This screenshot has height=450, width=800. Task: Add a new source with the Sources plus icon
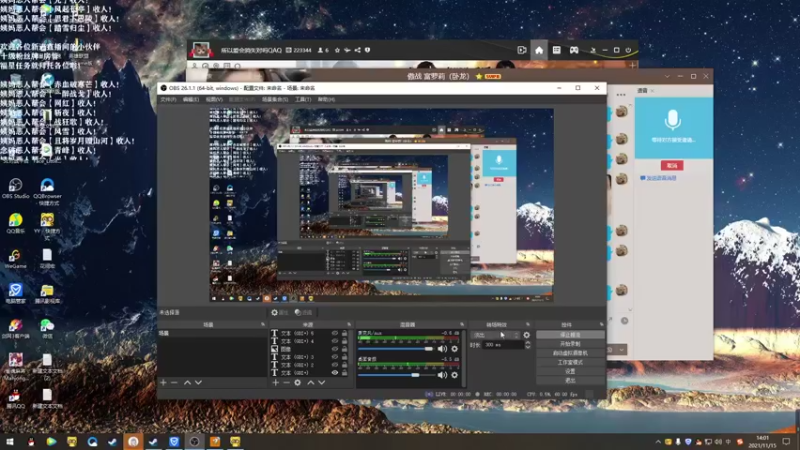coord(276,382)
